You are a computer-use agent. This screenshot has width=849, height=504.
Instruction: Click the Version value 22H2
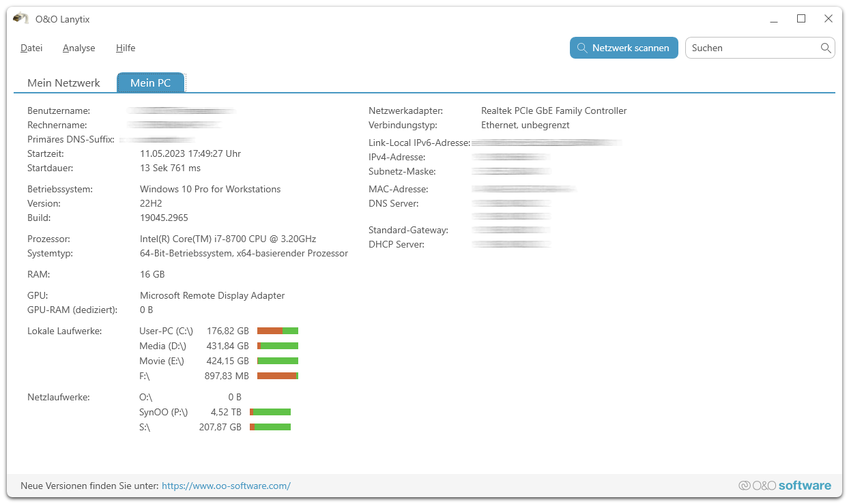(x=151, y=203)
